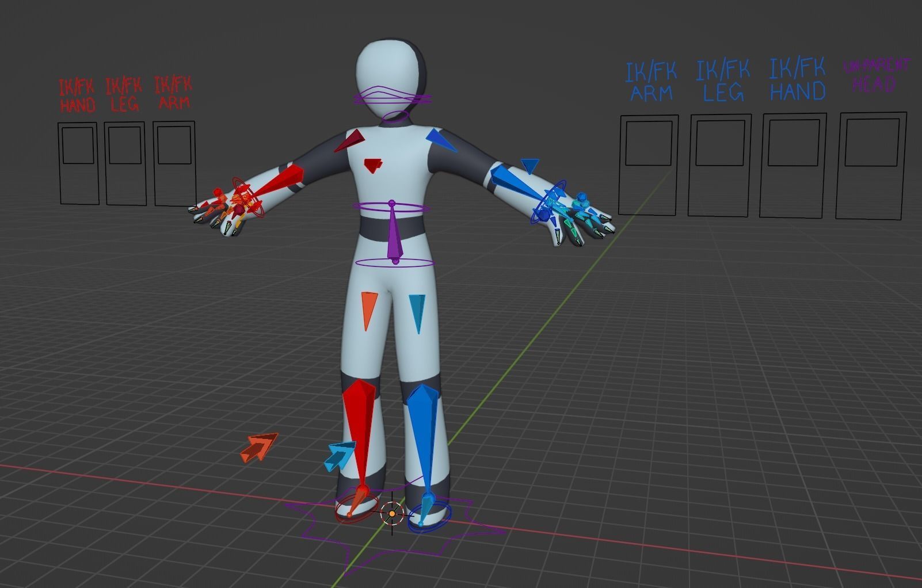Click the red 'IK/FK ARM' label
Viewport: 922px width, 588px height.
173,92
